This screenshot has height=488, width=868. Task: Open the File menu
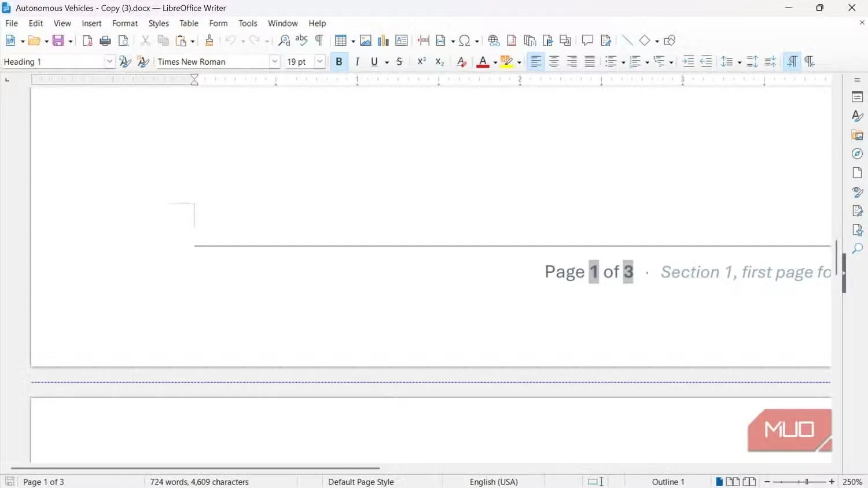coord(12,23)
